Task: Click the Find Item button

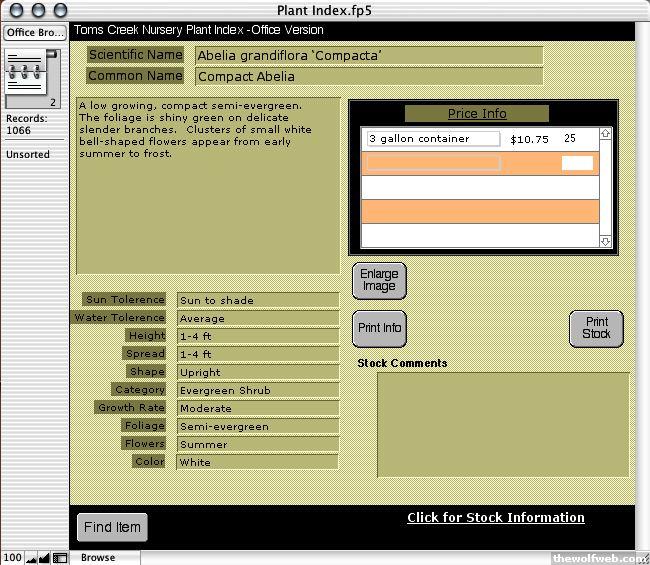Action: [112, 527]
